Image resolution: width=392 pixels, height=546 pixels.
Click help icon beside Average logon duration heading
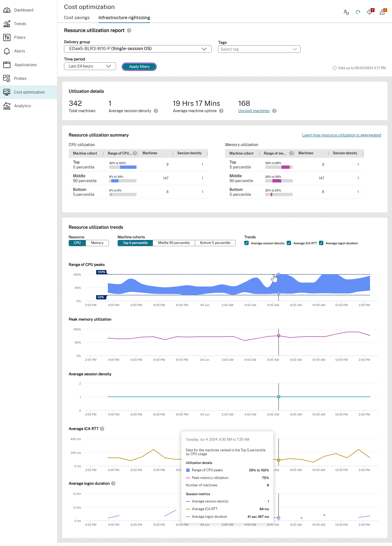pyautogui.click(x=113, y=483)
